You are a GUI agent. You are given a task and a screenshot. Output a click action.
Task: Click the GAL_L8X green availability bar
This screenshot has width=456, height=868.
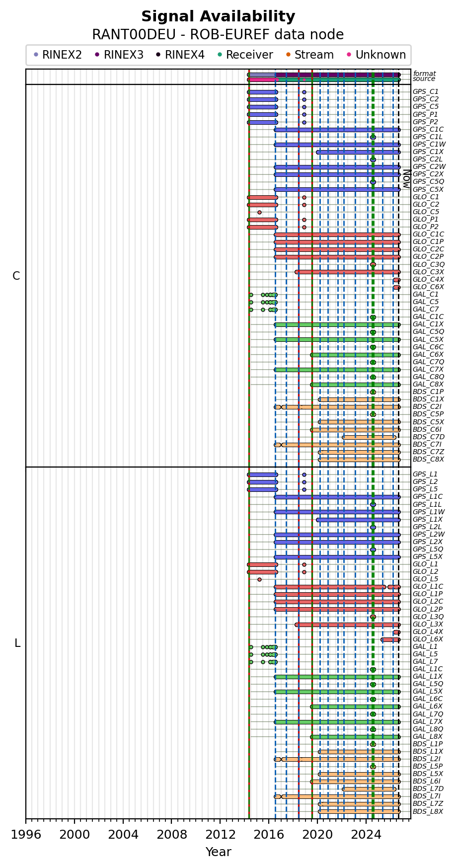(x=355, y=737)
